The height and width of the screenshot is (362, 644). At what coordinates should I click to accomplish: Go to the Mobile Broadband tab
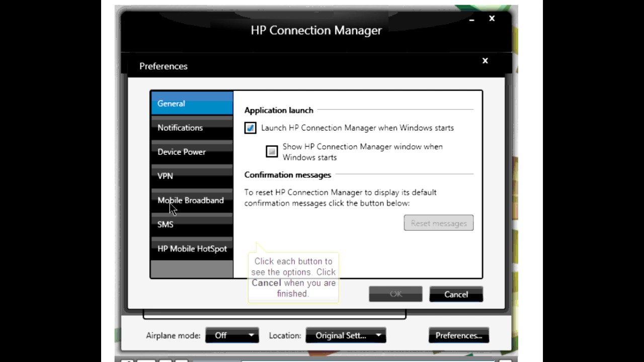pos(192,200)
